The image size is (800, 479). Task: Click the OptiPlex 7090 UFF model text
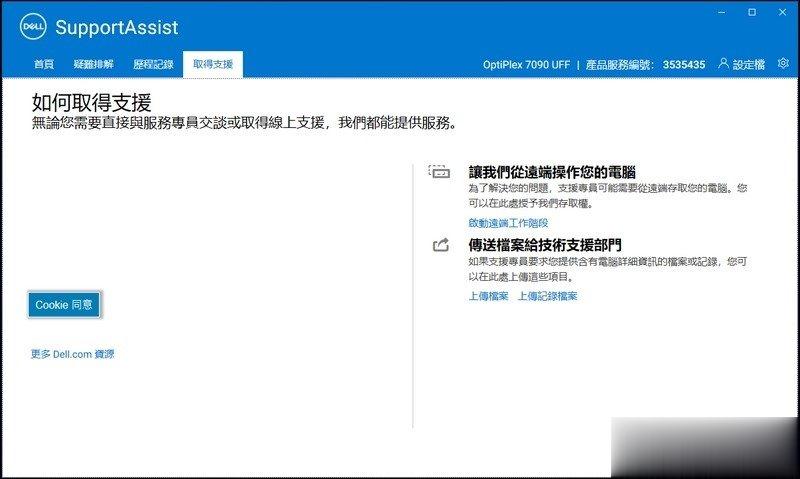(x=526, y=65)
